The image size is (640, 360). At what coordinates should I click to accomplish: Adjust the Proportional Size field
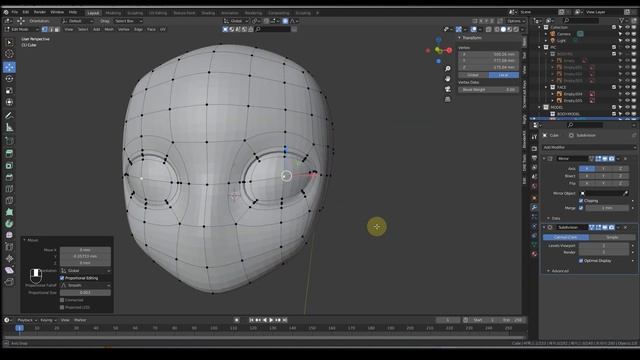pos(85,293)
